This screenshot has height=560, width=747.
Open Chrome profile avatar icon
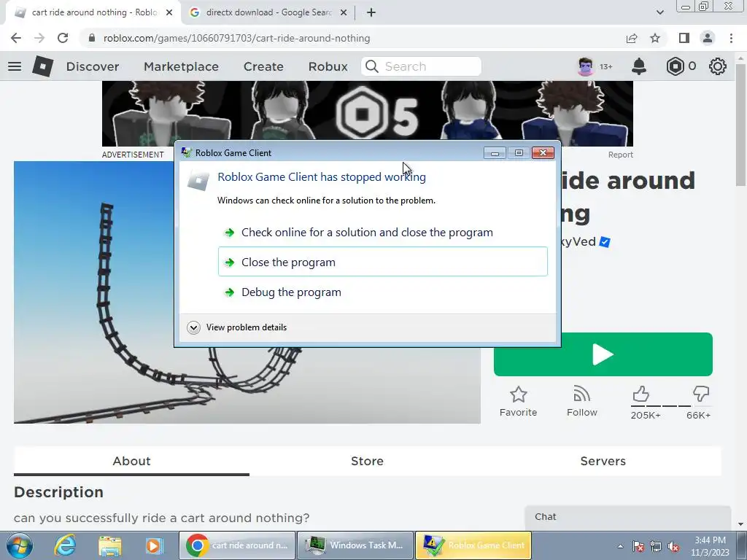pos(708,38)
